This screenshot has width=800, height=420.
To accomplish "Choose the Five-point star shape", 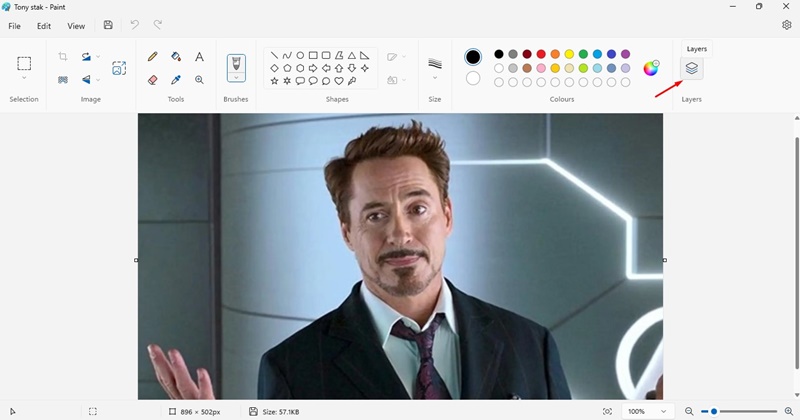I will pos(274,81).
